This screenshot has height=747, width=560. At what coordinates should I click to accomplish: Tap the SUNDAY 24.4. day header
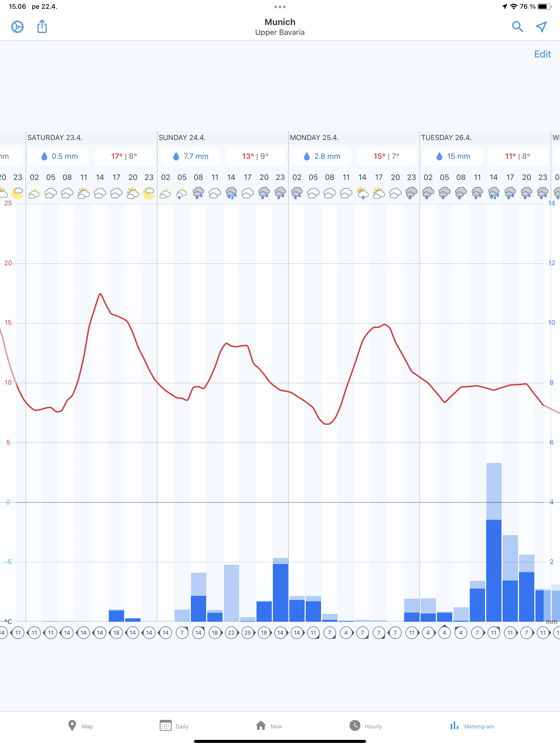point(182,138)
